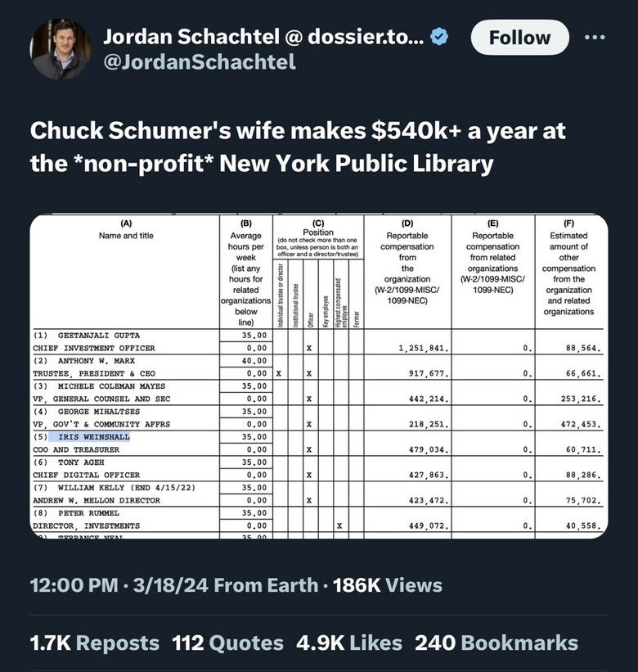Click Officer X mark in Geetanjali Gupta row
Screen dimensions: 638x672
coord(309,348)
